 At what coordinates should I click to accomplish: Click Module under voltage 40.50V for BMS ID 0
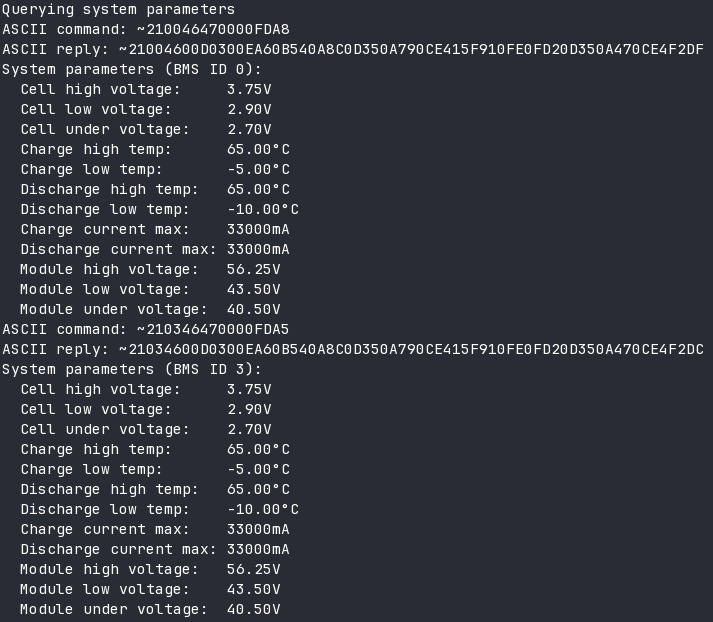pyautogui.click(x=253, y=309)
